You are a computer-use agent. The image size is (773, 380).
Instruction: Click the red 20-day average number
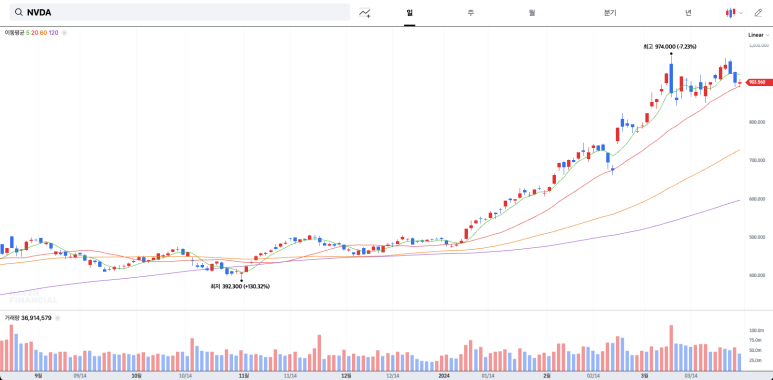[x=35, y=33]
